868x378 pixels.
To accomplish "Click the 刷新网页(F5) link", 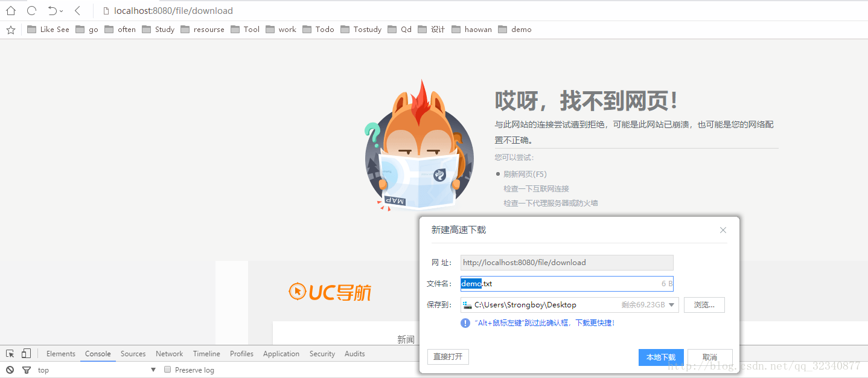I will pos(525,173).
